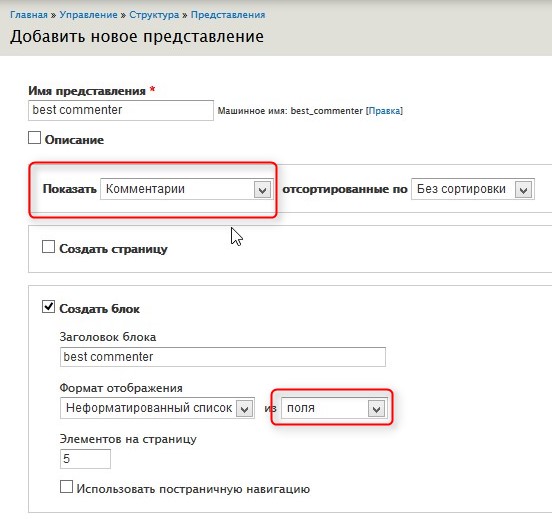Focus the Имя представления text field

[x=121, y=110]
